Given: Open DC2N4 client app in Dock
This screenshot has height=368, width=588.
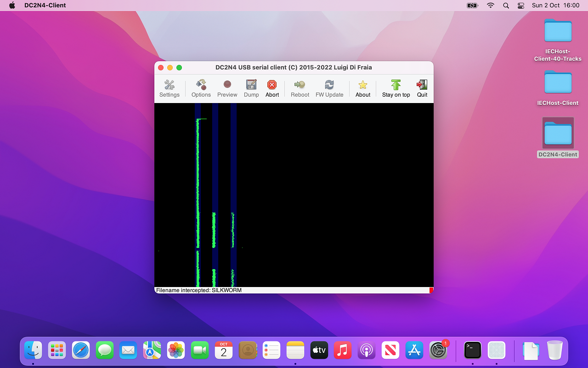Looking at the screenshot, I should click(497, 351).
